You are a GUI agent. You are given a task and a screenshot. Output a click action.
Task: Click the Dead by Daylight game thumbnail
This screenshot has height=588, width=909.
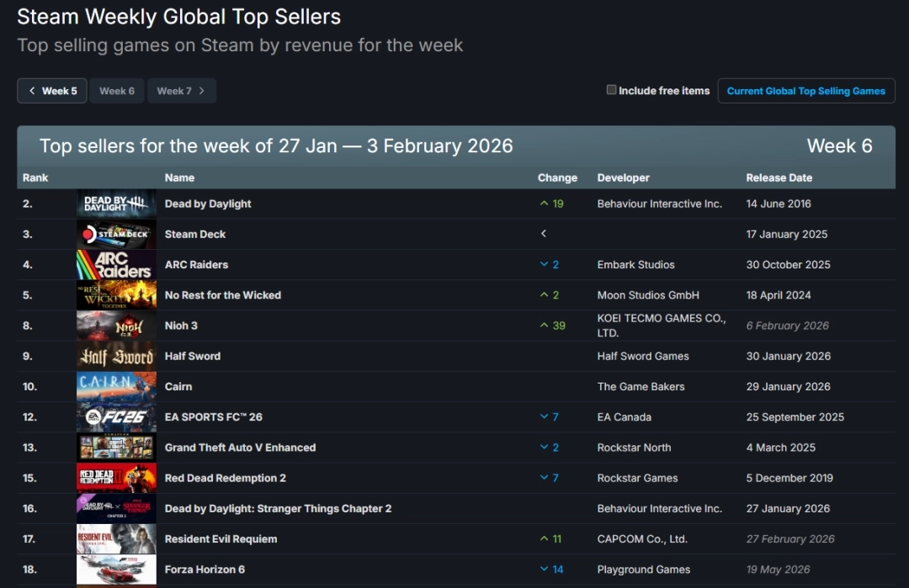tap(116, 204)
